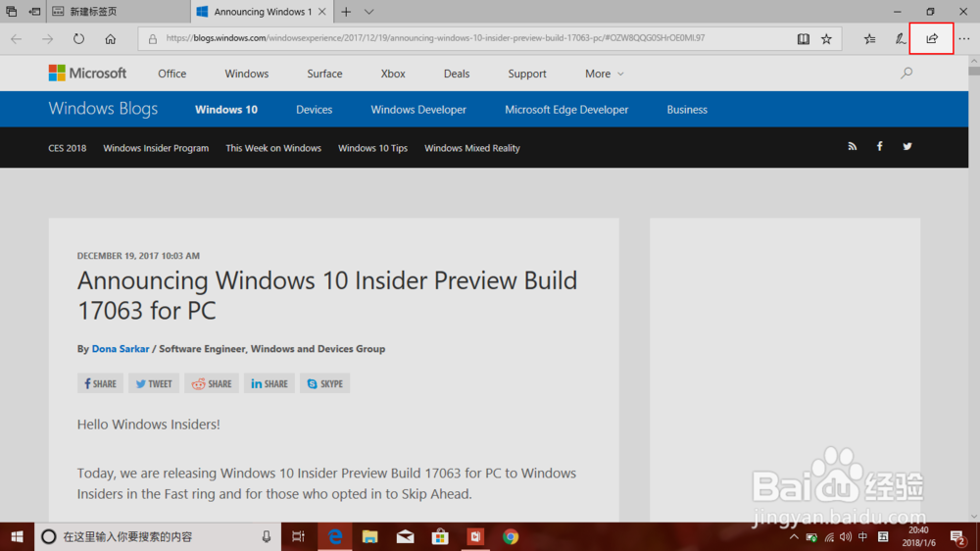
Task: Open Task View in taskbar
Action: click(298, 536)
